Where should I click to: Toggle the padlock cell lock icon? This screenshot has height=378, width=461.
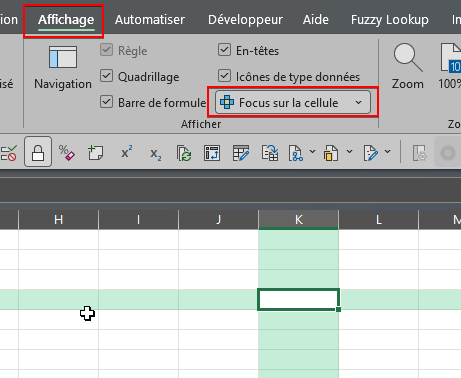point(38,152)
